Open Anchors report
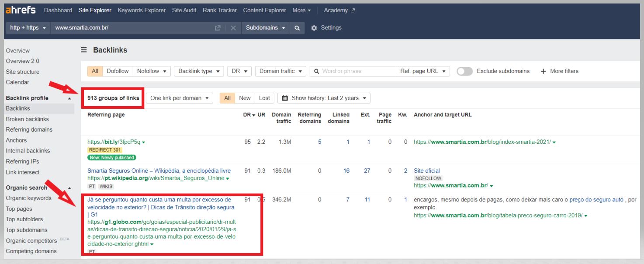Screen dimensions: 644x264 pos(16,140)
